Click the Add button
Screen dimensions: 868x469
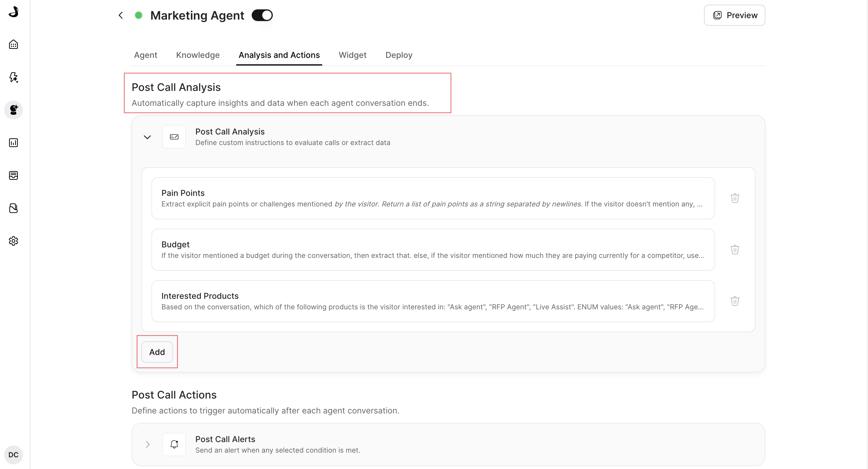click(x=157, y=352)
